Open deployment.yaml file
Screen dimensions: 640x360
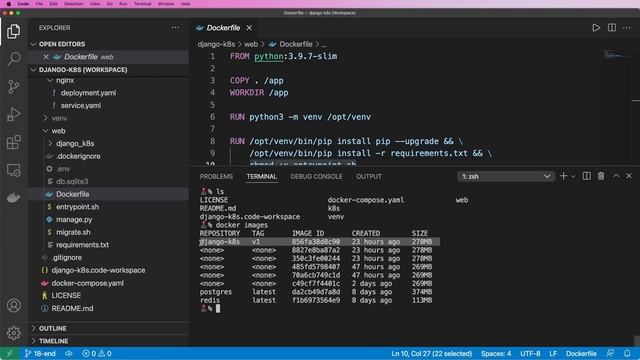[x=88, y=93]
